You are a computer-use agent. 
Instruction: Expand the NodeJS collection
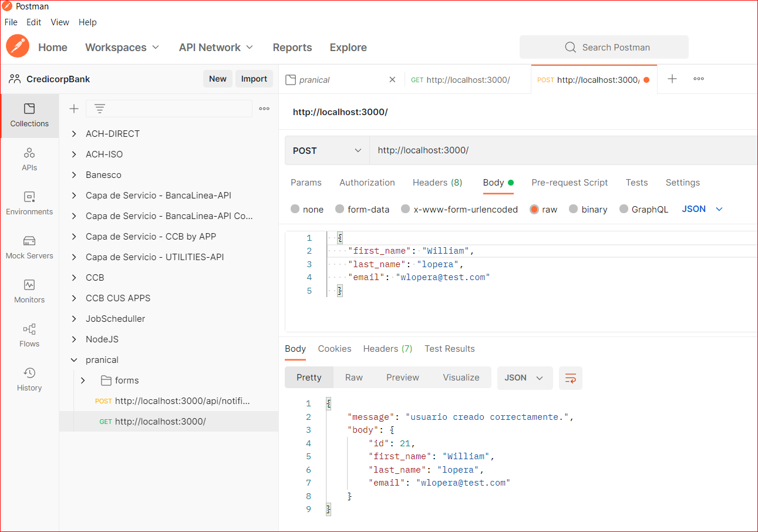(74, 339)
